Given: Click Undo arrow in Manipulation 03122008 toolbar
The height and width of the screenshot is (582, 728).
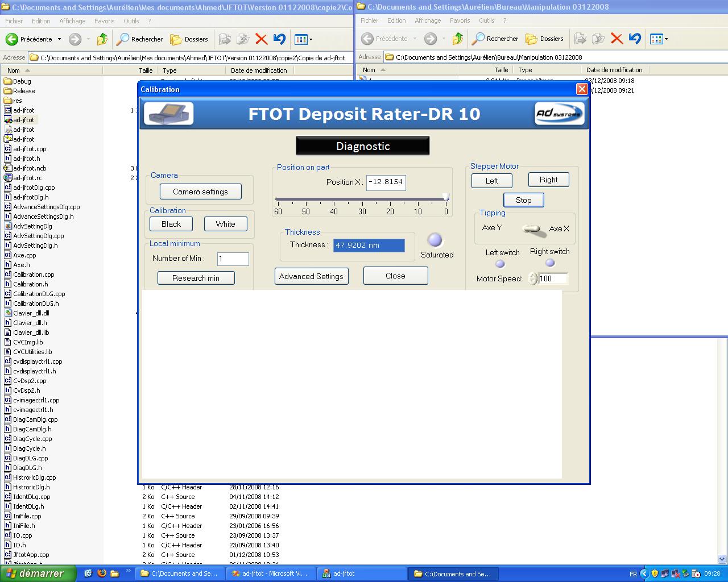Looking at the screenshot, I should [x=635, y=39].
